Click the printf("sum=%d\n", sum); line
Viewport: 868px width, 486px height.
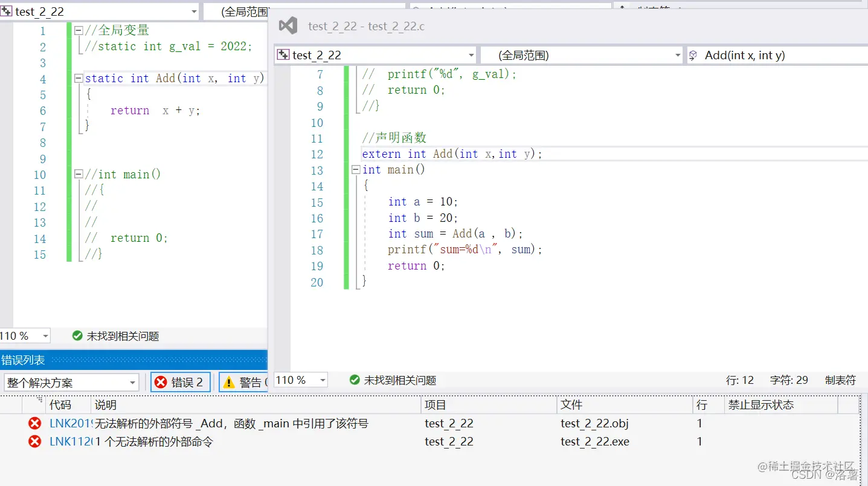click(465, 250)
